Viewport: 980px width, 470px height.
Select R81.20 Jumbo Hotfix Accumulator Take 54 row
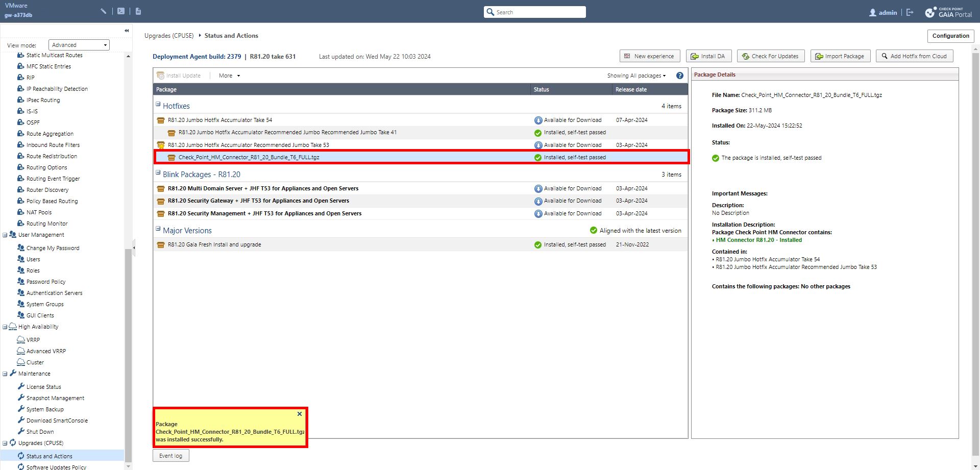[220, 120]
